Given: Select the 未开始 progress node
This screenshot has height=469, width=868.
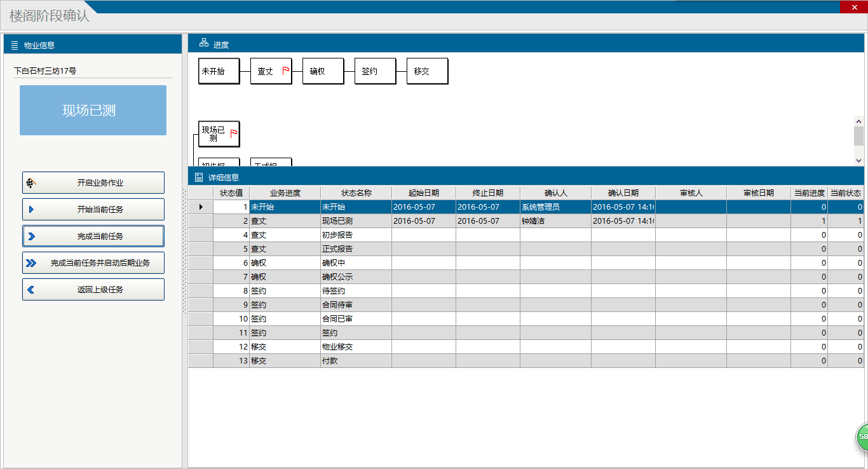Looking at the screenshot, I should tap(219, 71).
